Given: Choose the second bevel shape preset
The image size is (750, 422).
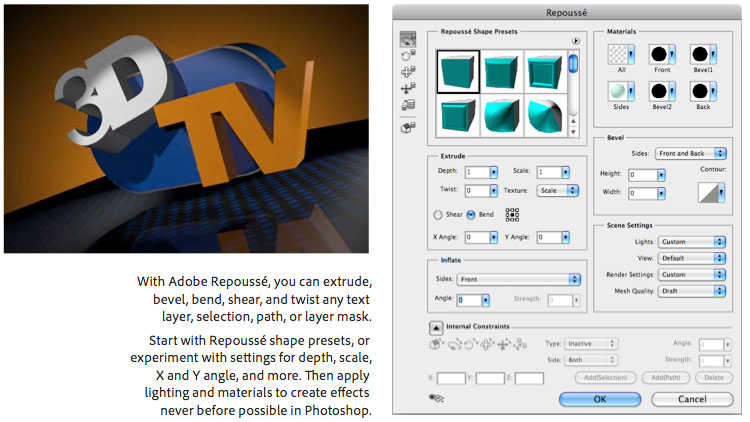Looking at the screenshot, I should 501,72.
